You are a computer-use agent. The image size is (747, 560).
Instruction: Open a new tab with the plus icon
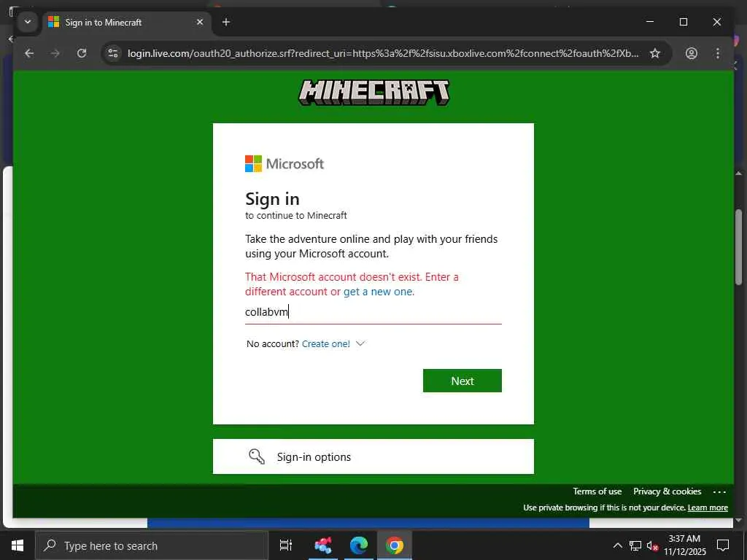tap(226, 22)
